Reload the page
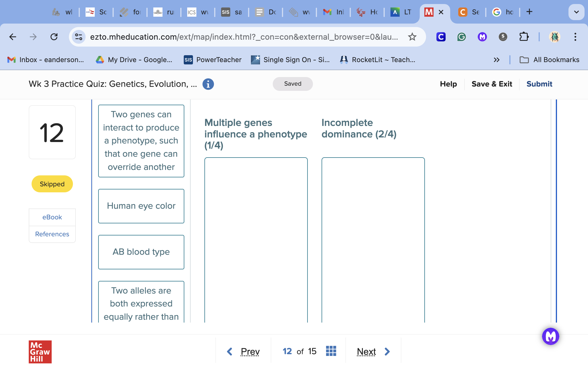The image size is (588, 368). (54, 37)
